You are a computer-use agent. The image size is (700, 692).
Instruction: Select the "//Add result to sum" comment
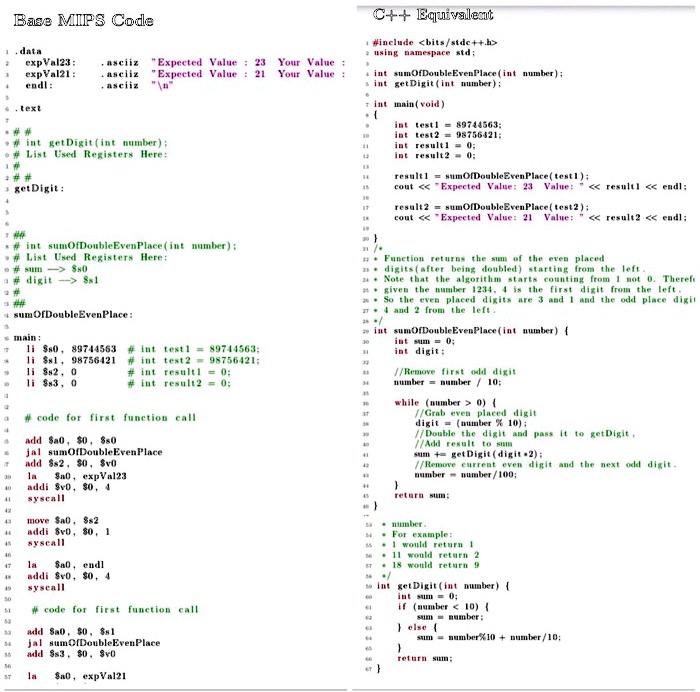point(463,444)
